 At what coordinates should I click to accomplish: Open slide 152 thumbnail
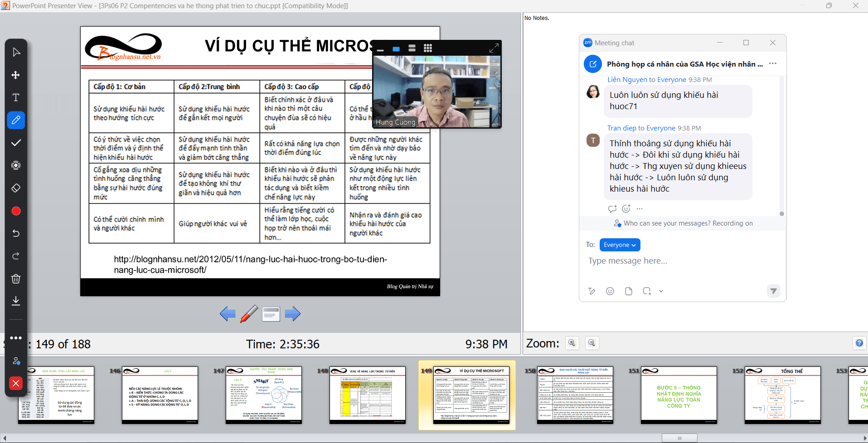(x=783, y=395)
